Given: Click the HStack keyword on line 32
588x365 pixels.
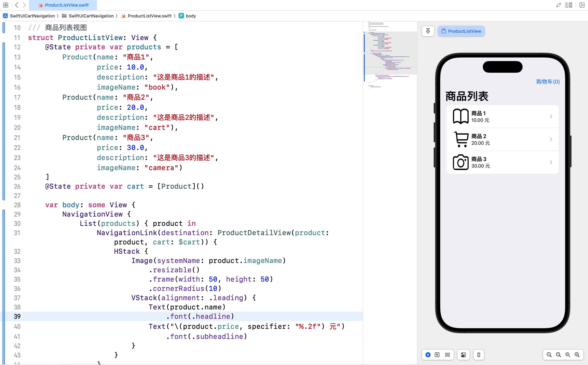Looking at the screenshot, I should [127, 252].
